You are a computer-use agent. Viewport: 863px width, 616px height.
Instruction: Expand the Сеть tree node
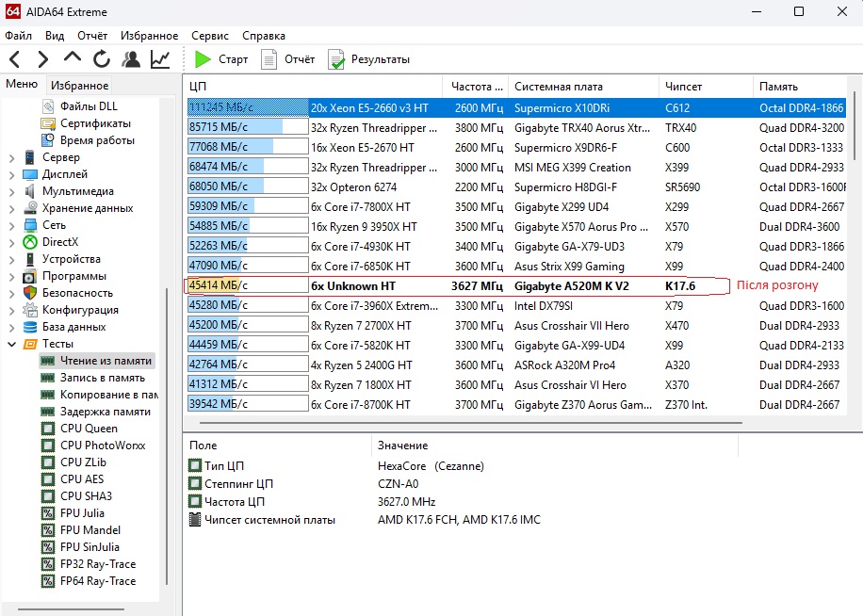[11, 225]
